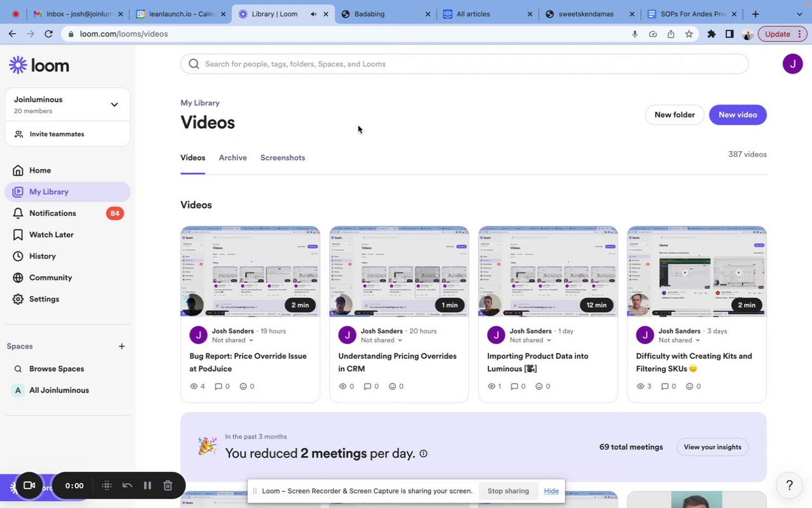Image resolution: width=812 pixels, height=508 pixels.
Task: Click comments icon on Pricing Overrides video
Action: click(367, 386)
